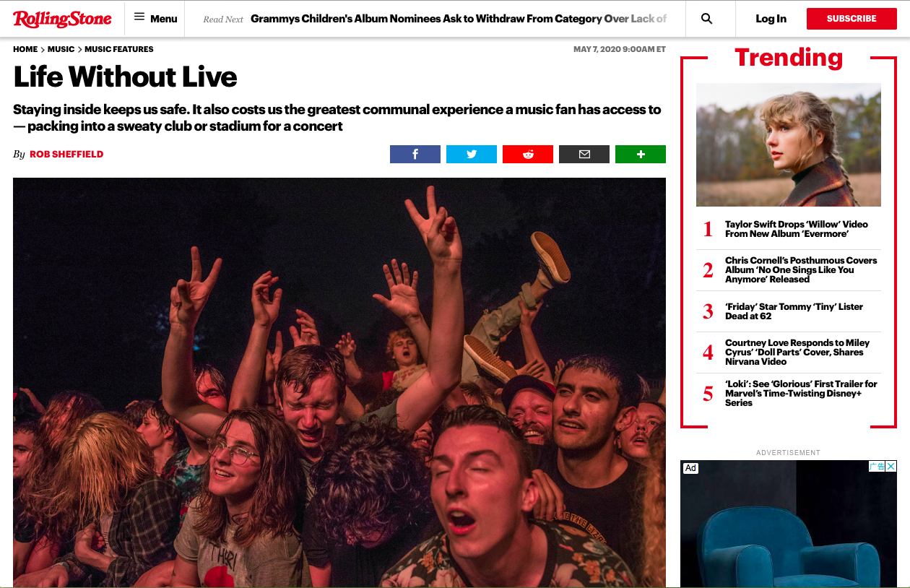Click the SUBSCRIBE button
This screenshot has height=588, width=910.
851,19
